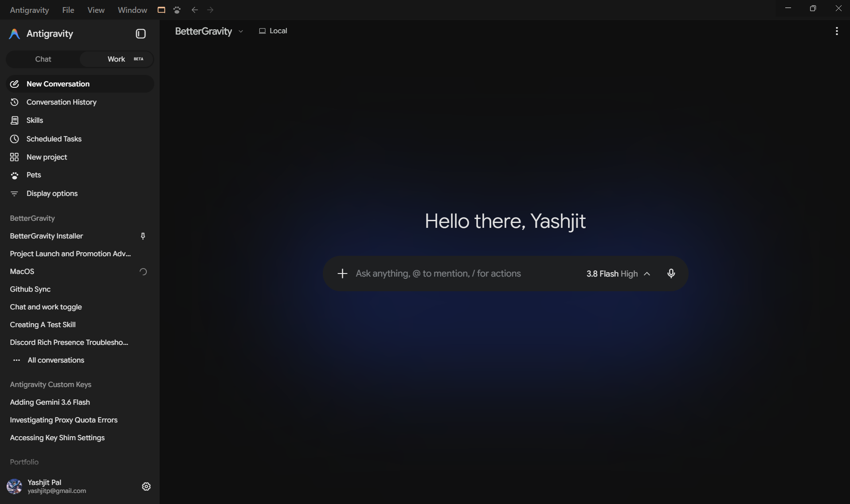The width and height of the screenshot is (850, 504).
Task: Click the Antigravity Custom Keys group header
Action: pos(51,384)
